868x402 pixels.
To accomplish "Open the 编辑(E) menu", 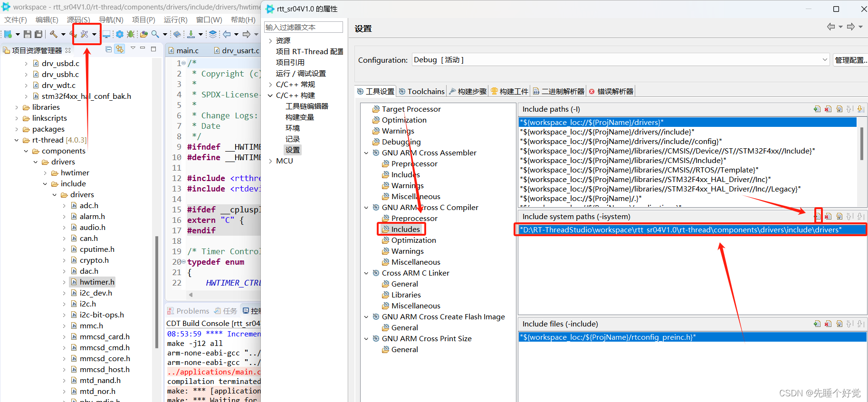I will point(47,19).
